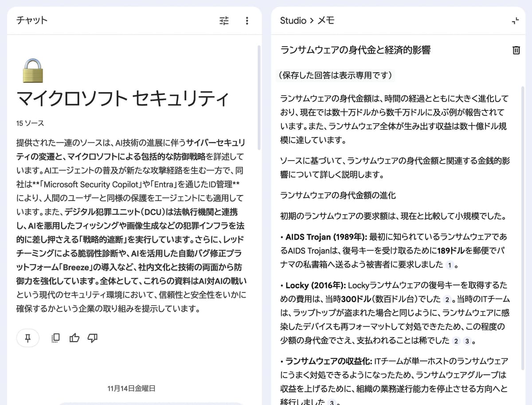Click the heading ランサムウェアの身代金額の進化
The height and width of the screenshot is (405, 532).
(338, 195)
